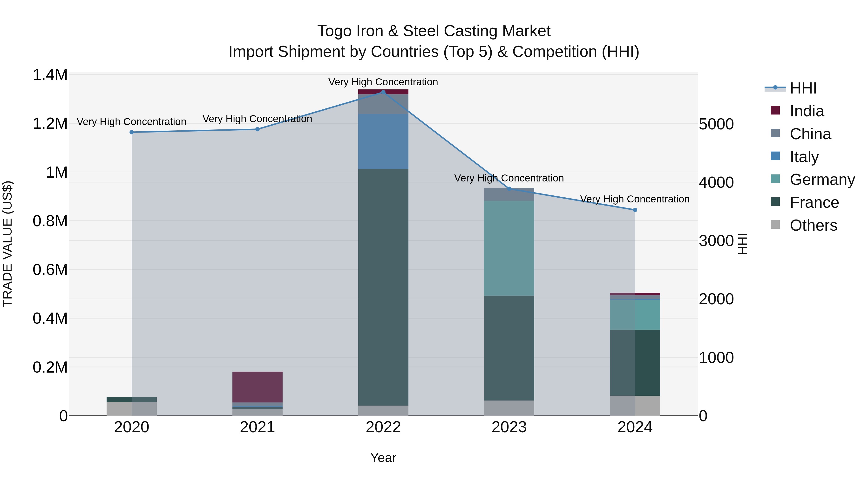Toggle the HHI legend entry

[x=791, y=88]
